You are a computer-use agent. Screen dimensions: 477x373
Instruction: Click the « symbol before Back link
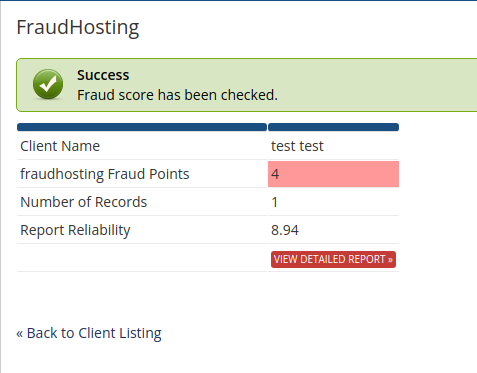pos(20,333)
